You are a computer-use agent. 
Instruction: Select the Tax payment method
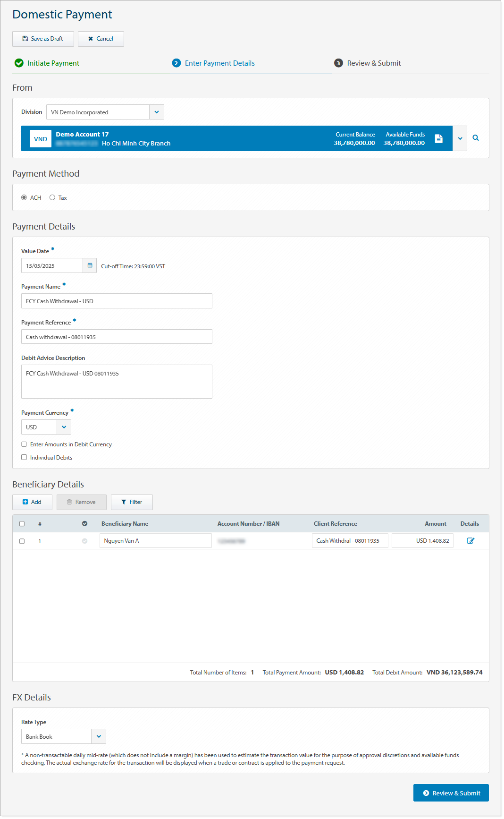point(52,197)
